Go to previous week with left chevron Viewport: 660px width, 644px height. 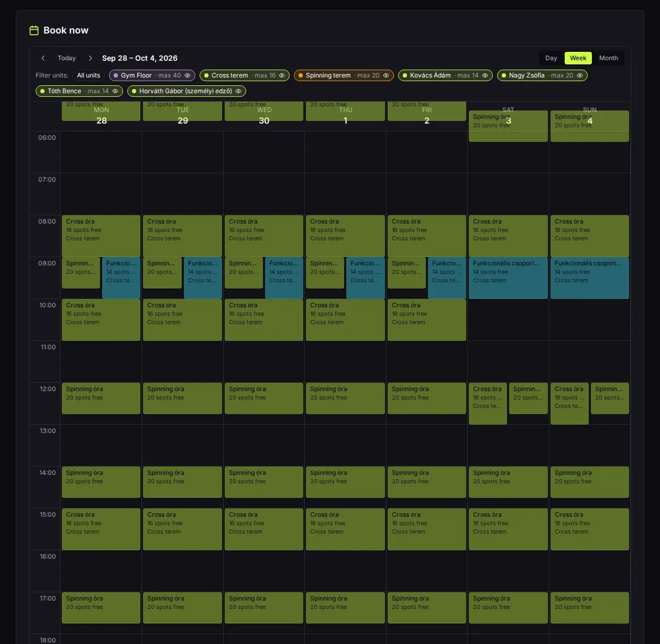(43, 58)
